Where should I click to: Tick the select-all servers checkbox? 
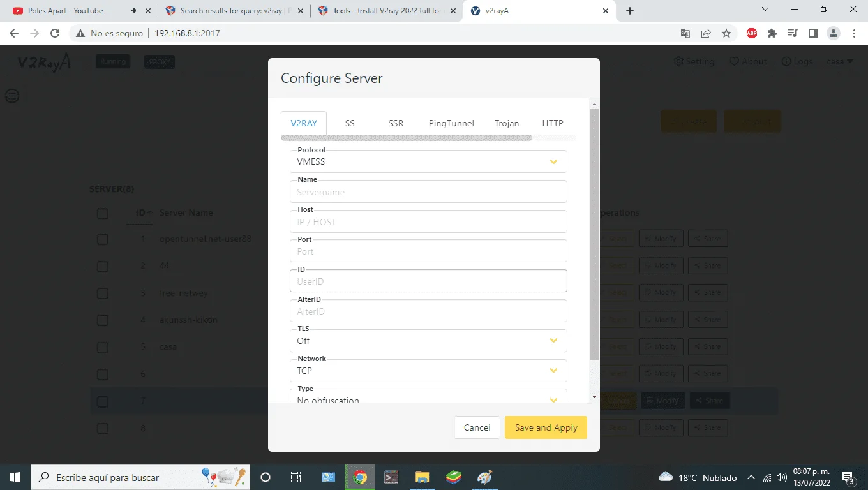click(x=103, y=213)
